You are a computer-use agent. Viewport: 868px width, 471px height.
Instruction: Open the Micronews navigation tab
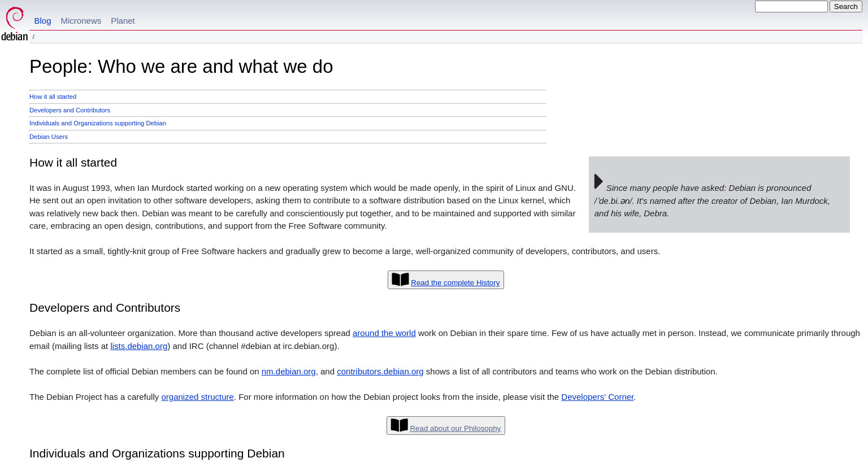(81, 21)
